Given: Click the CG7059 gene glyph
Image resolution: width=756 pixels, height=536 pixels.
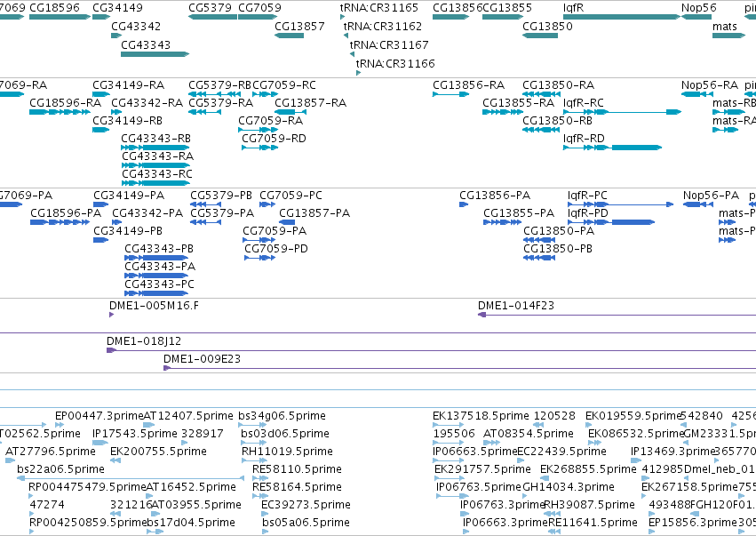Looking at the screenshot, I should (x=258, y=17).
